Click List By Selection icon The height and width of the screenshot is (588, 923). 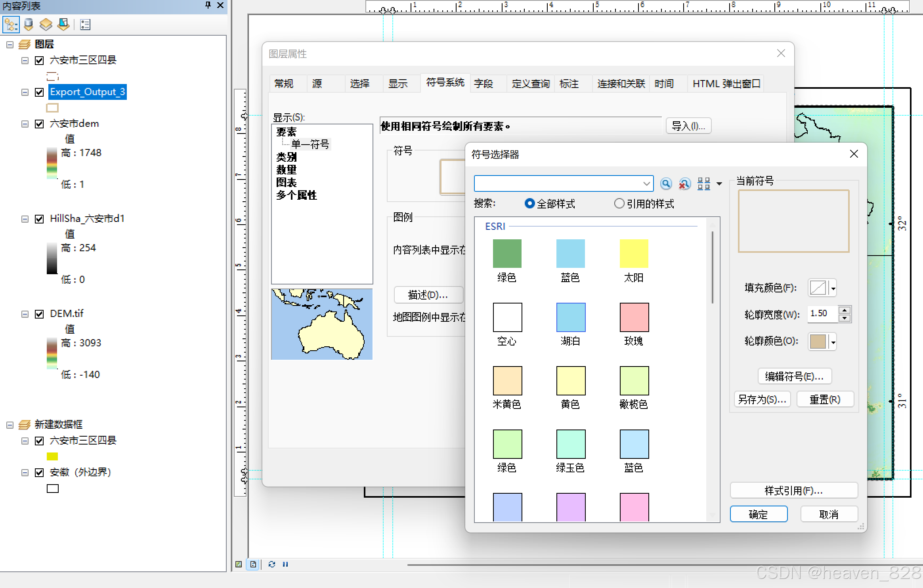(x=63, y=25)
